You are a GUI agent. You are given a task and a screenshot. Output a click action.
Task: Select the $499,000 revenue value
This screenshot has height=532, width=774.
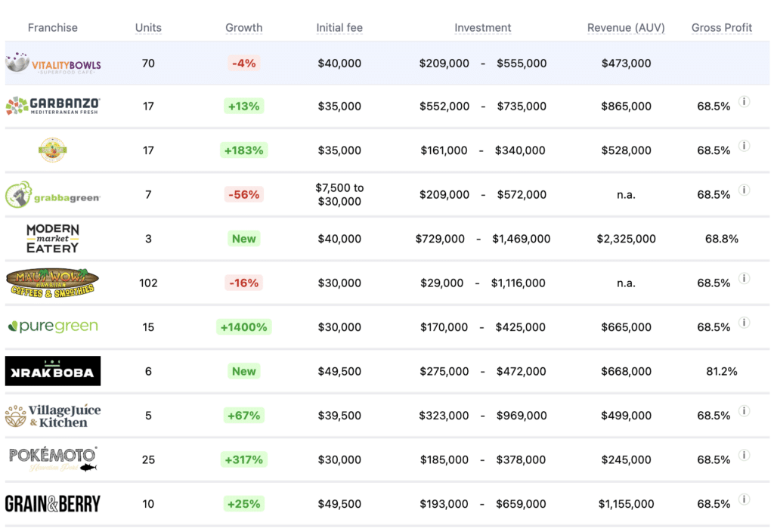626,416
